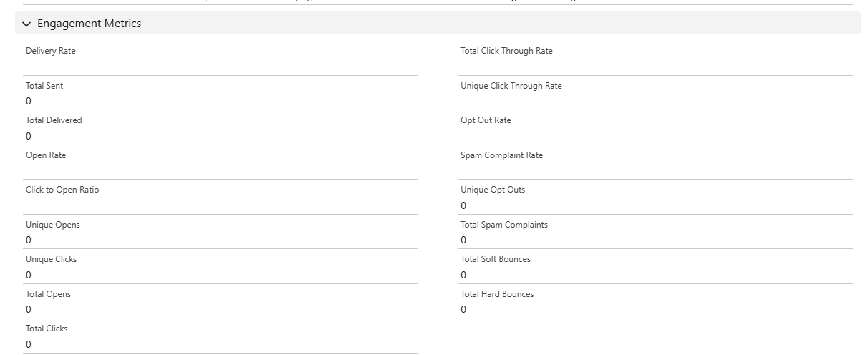
Task: Click the Unique Opens field label
Action: pyautogui.click(x=52, y=225)
